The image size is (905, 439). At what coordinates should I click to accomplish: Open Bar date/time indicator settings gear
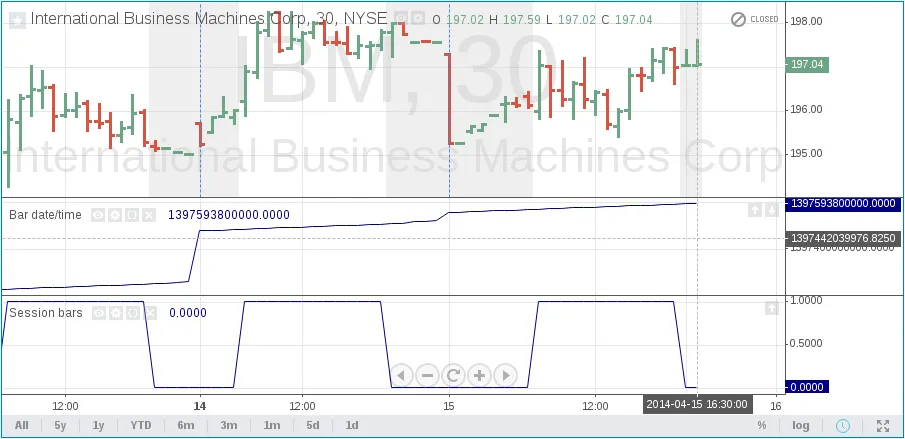pyautogui.click(x=115, y=214)
